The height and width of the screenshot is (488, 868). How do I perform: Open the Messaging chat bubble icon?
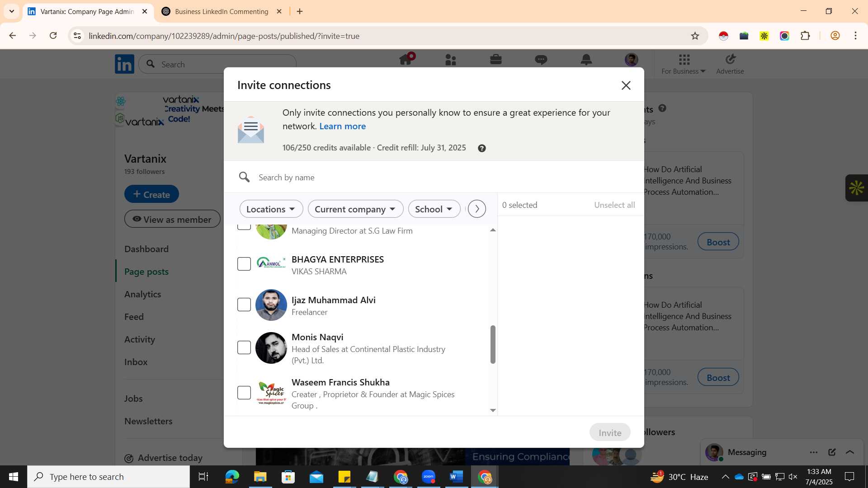[541, 60]
